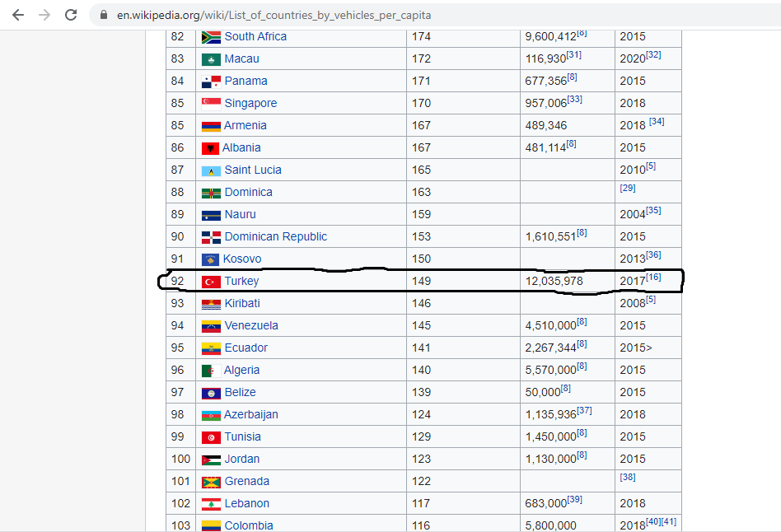Click the Panama flag icon
The image size is (781, 532).
[x=211, y=82]
